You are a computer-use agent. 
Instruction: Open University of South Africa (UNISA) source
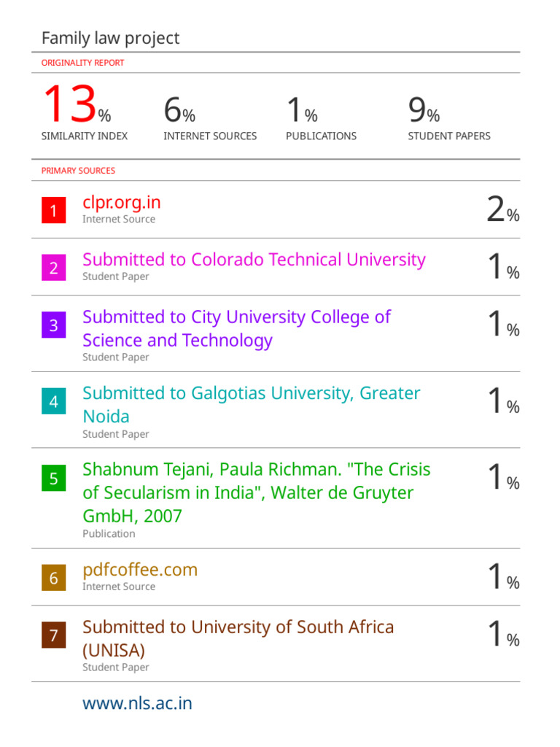pos(238,638)
